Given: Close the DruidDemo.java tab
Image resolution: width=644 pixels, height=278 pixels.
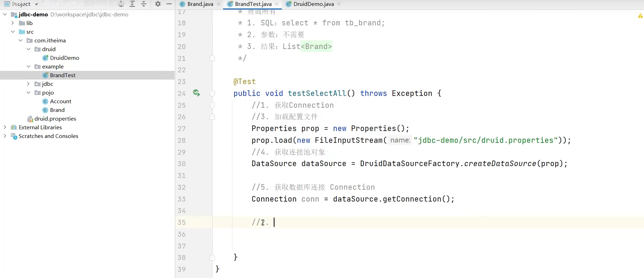Looking at the screenshot, I should point(339,4).
